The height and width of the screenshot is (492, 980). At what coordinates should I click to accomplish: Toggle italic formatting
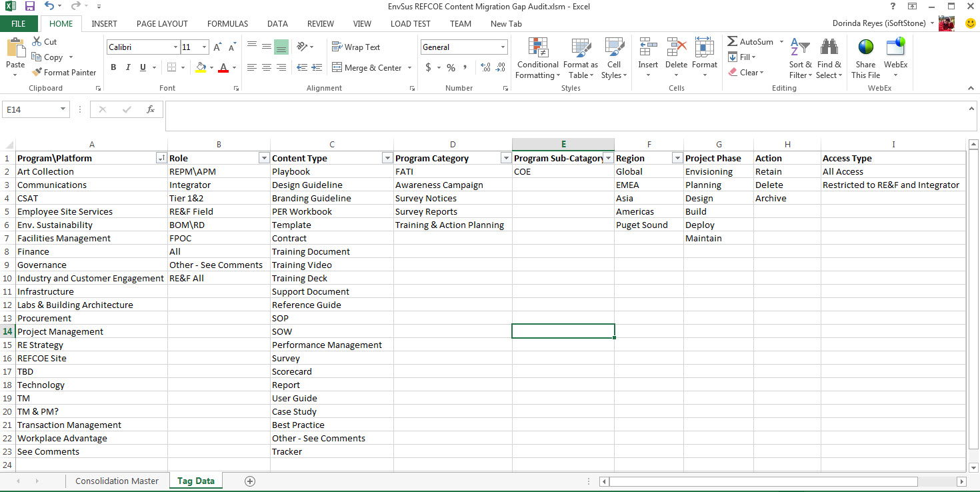tap(128, 67)
